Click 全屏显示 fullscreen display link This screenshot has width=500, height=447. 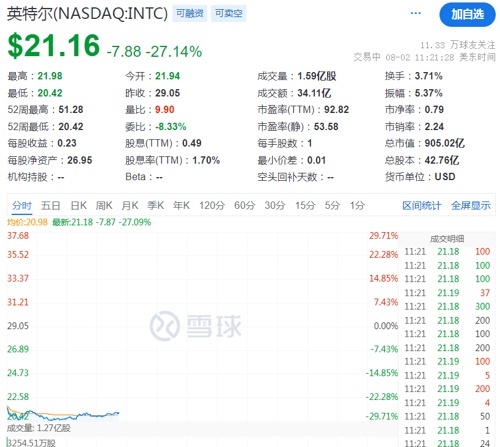[x=471, y=206]
